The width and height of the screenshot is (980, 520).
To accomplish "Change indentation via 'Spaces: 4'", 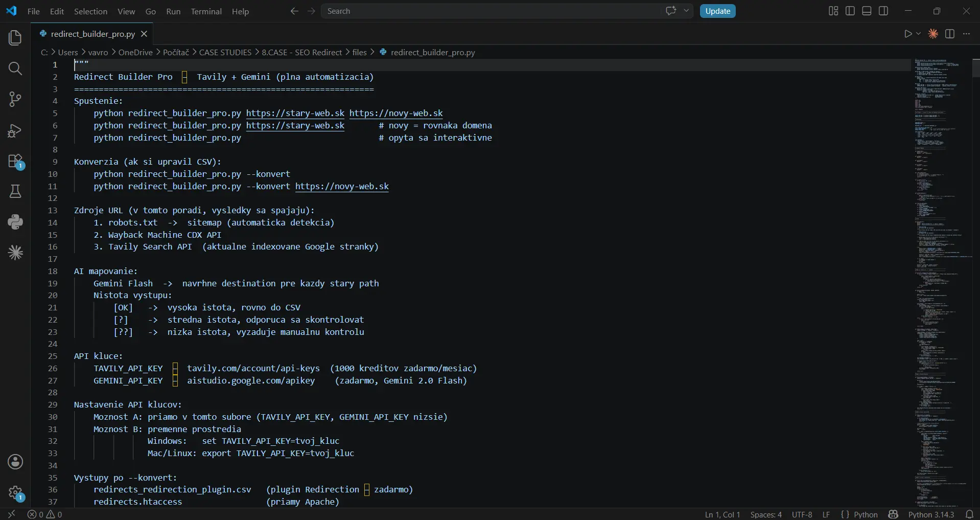I will [766, 514].
